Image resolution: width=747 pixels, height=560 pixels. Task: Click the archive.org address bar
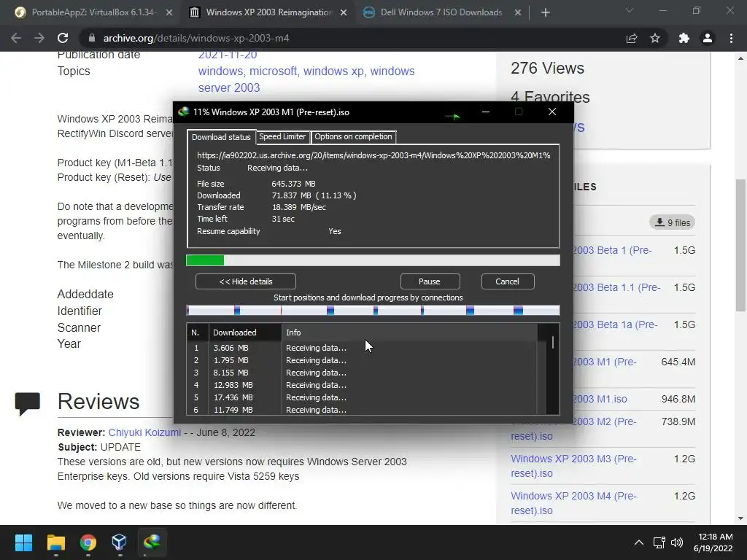coord(352,38)
